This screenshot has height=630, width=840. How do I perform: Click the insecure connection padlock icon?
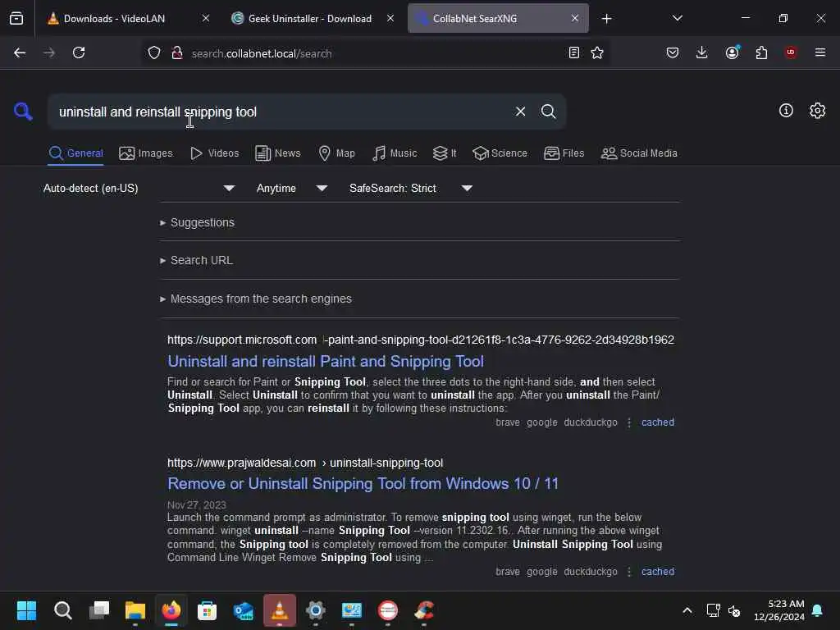[x=177, y=53]
